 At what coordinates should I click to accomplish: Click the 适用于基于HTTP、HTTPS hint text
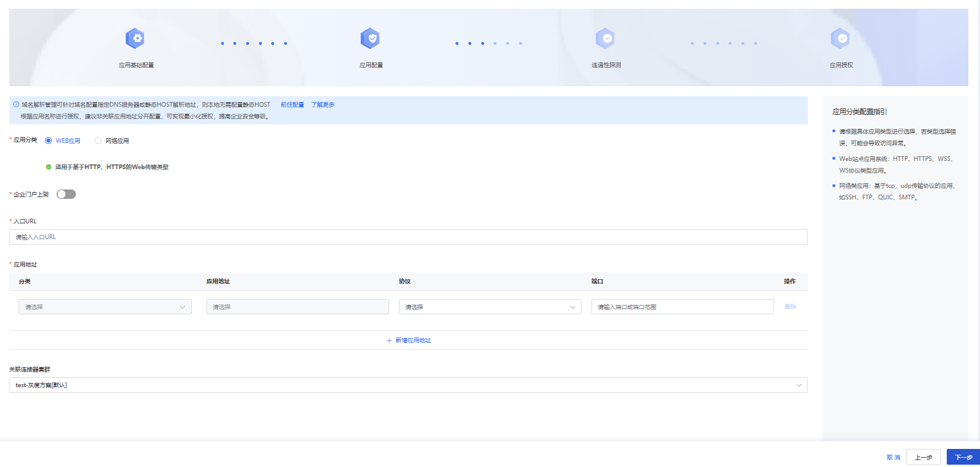coord(112,167)
